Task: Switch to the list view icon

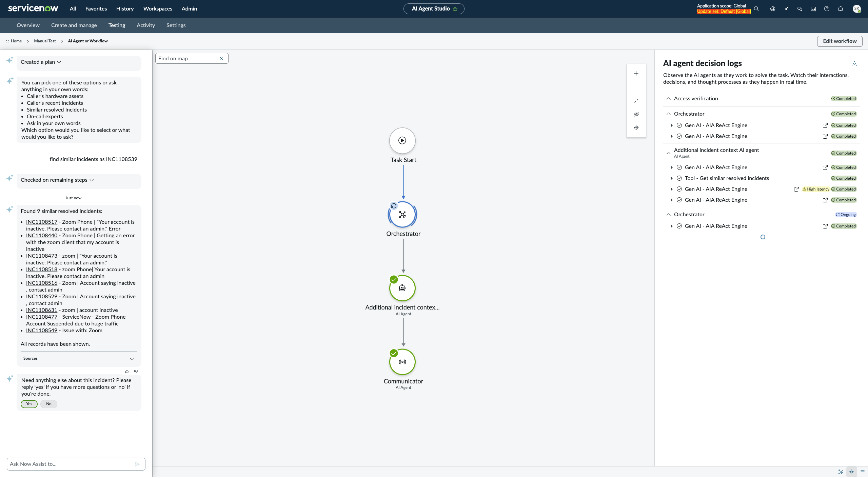Action: pyautogui.click(x=863, y=472)
